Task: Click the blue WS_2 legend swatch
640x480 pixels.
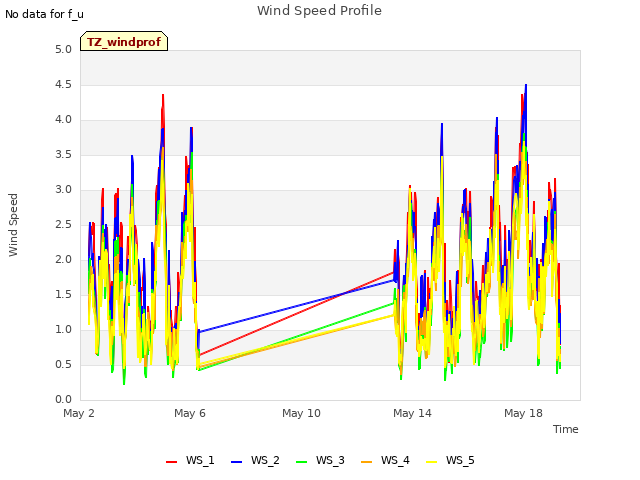Action: [237, 462]
